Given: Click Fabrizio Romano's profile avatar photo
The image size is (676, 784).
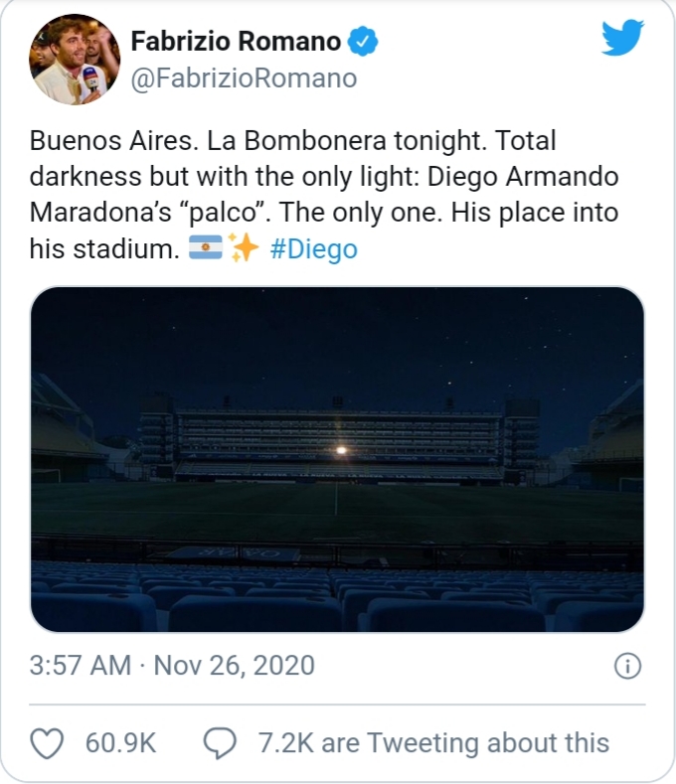Looking at the screenshot, I should coord(76,60).
